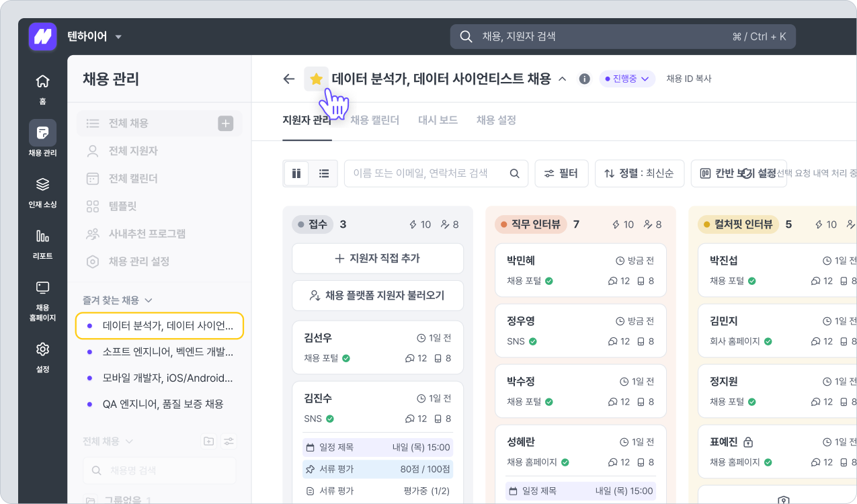This screenshot has height=504, width=857.
Task: Open 정지원 applicant card
Action: point(777,391)
